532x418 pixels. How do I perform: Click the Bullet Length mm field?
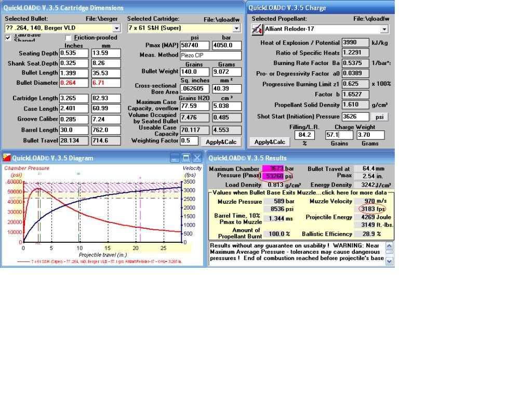pyautogui.click(x=106, y=73)
